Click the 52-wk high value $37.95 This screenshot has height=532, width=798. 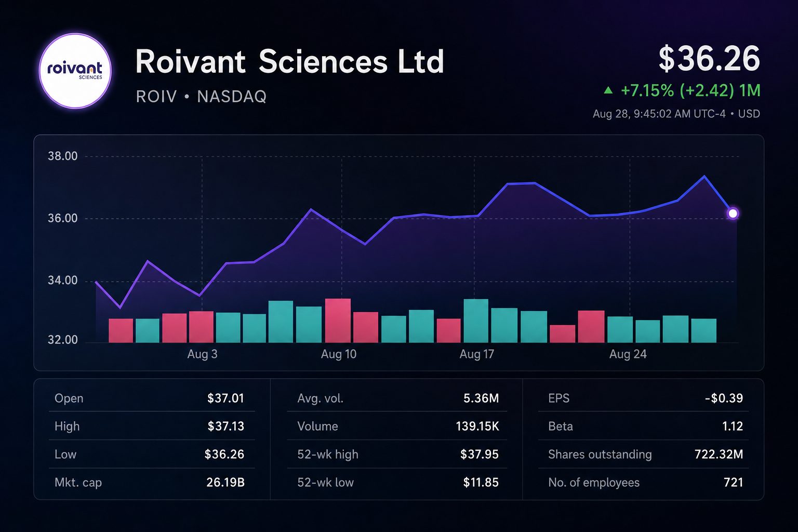(x=480, y=455)
